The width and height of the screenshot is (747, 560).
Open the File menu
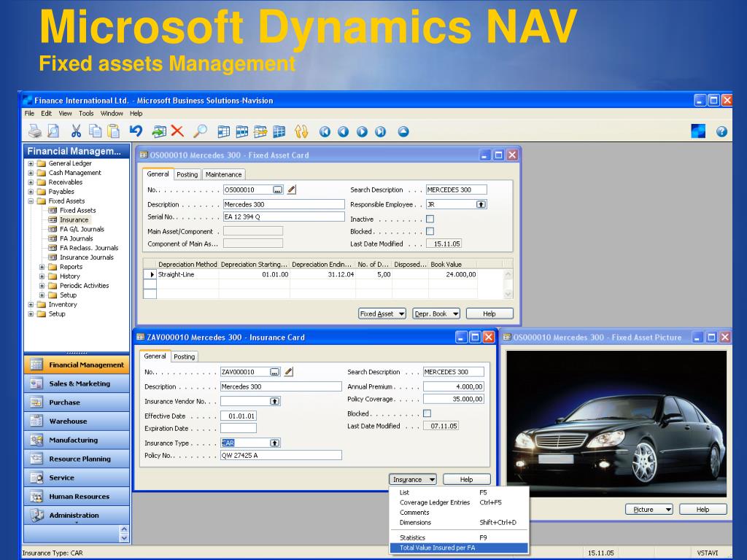tap(29, 113)
